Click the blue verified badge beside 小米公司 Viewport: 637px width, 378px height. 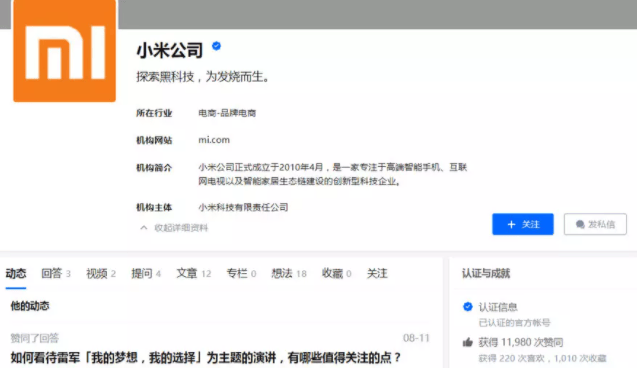pos(217,46)
